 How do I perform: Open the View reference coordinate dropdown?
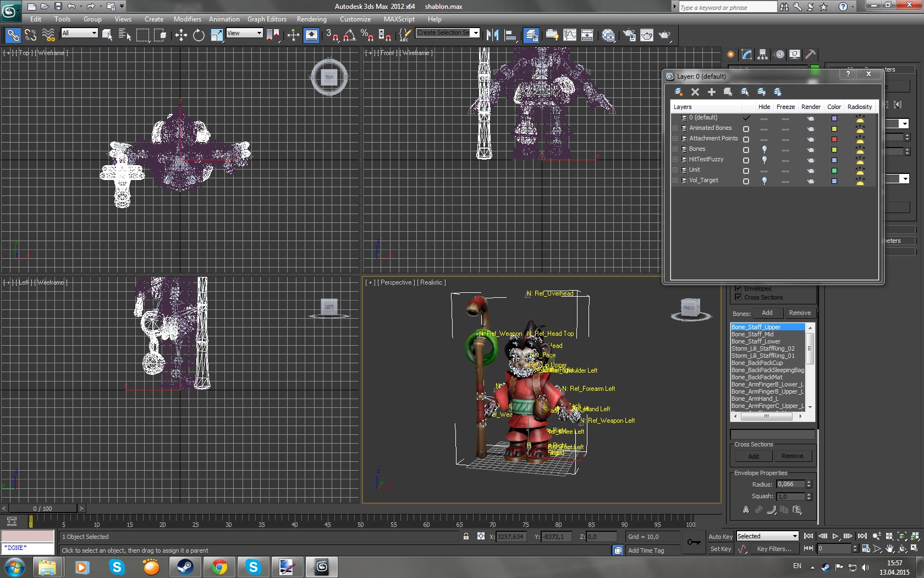coord(245,34)
